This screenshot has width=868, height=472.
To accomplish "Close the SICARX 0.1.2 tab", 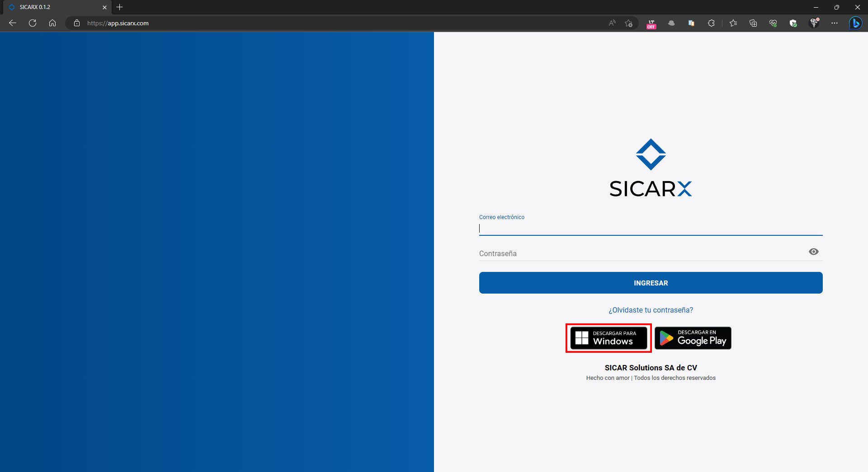I will (x=104, y=7).
